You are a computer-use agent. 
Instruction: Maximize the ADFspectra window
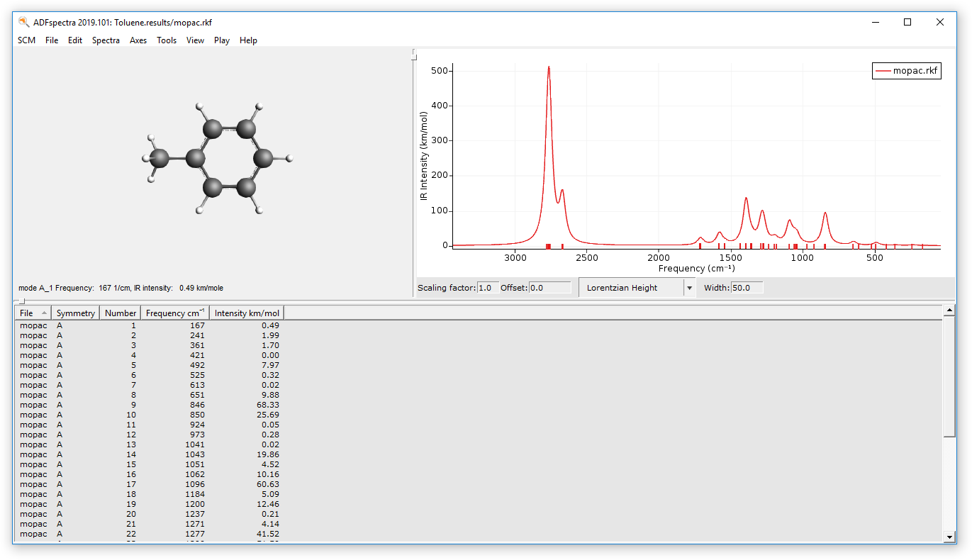(x=907, y=22)
